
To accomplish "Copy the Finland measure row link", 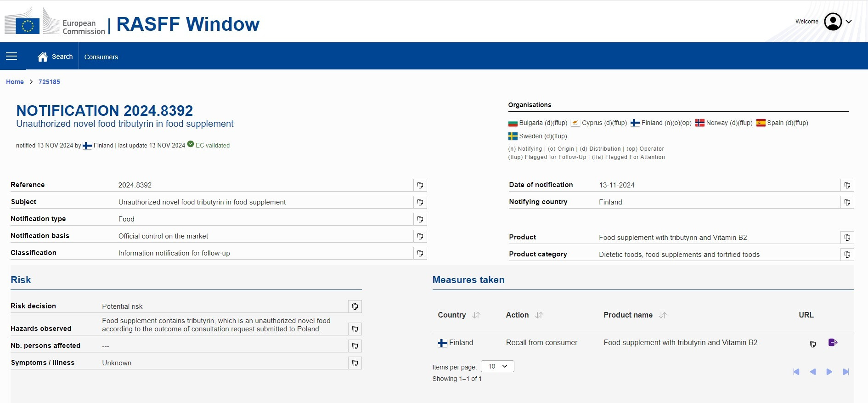I will click(x=812, y=344).
